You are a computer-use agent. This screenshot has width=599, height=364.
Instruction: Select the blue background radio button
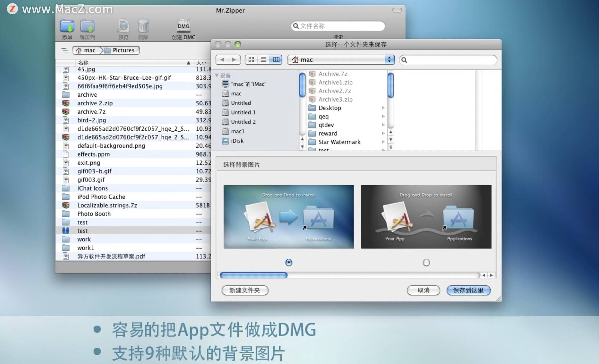pyautogui.click(x=289, y=263)
